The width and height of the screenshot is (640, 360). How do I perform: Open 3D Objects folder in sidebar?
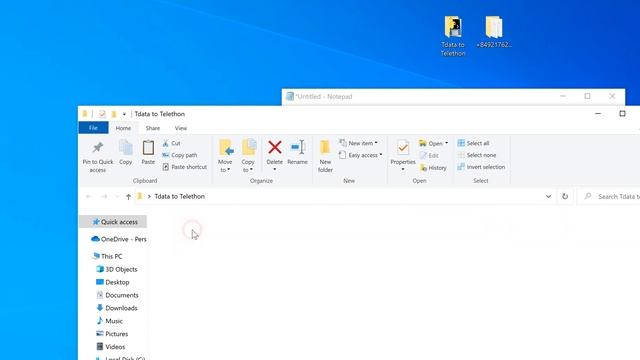[x=117, y=269]
